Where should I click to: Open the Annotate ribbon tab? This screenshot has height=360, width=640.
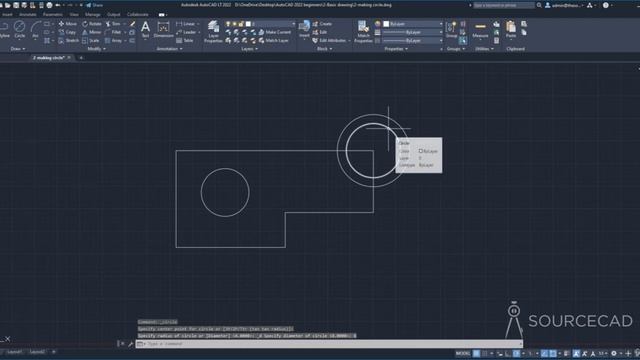[28, 14]
